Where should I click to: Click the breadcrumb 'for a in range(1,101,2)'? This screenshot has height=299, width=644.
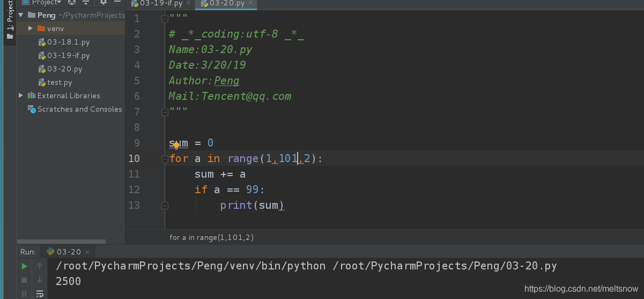coord(212,237)
